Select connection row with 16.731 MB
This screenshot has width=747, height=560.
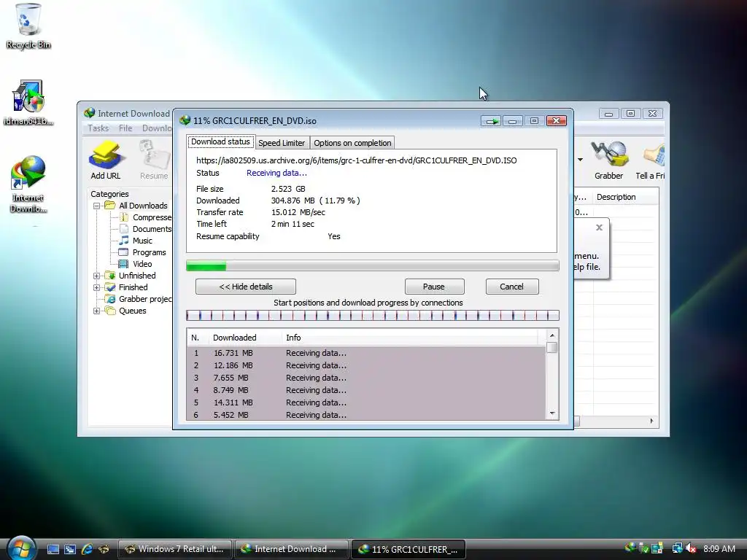pyautogui.click(x=366, y=353)
